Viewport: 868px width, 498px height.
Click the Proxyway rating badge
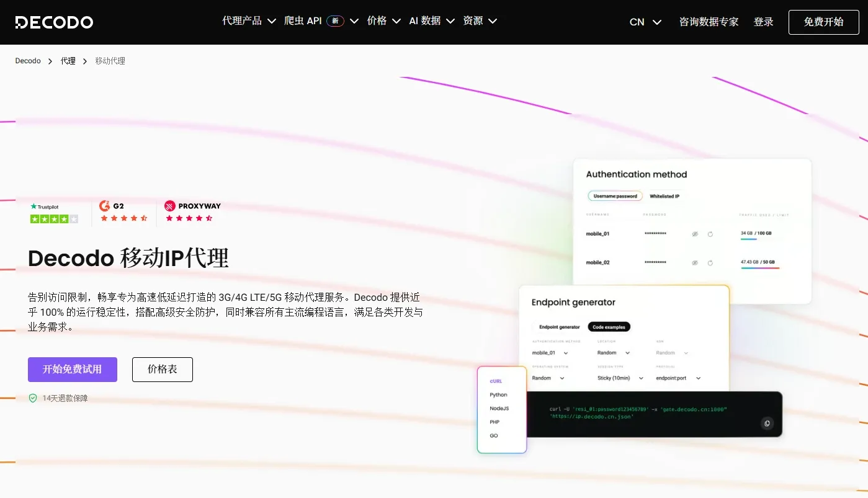tap(192, 211)
